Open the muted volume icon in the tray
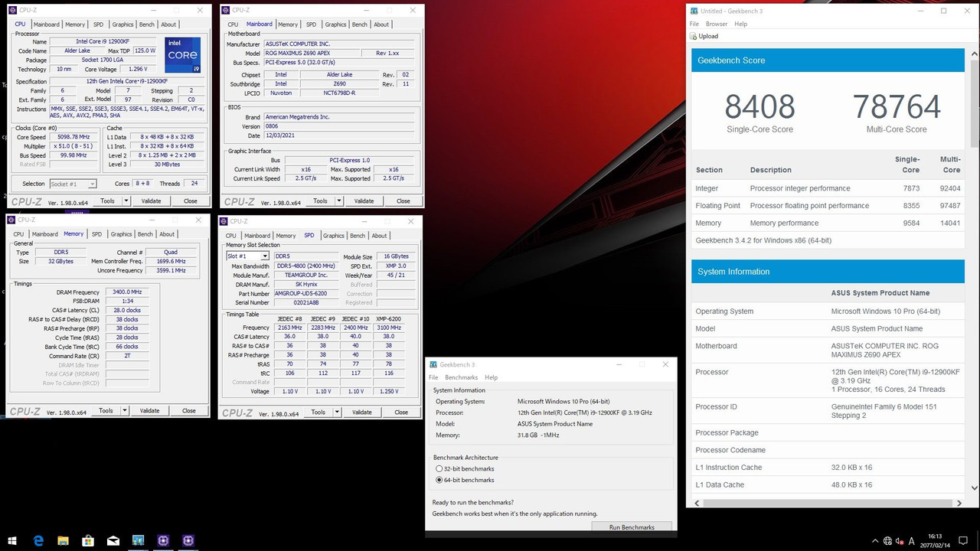The width and height of the screenshot is (980, 551). pos(900,541)
